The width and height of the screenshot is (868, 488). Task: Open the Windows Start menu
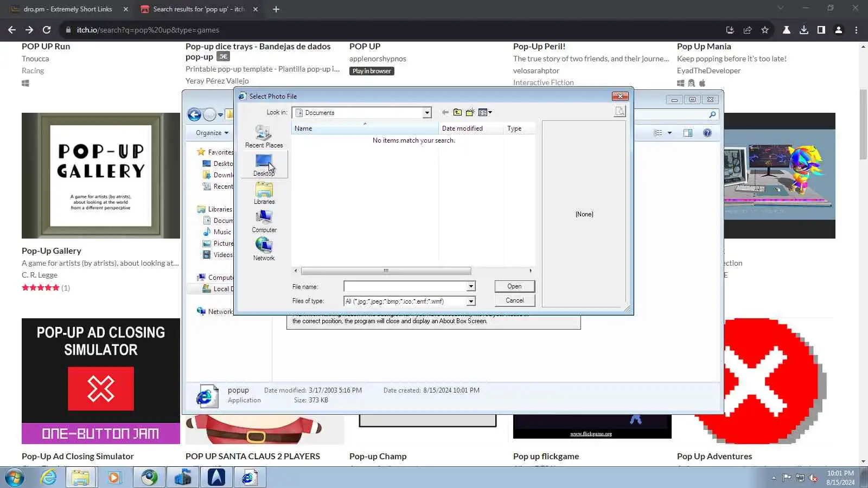click(14, 478)
